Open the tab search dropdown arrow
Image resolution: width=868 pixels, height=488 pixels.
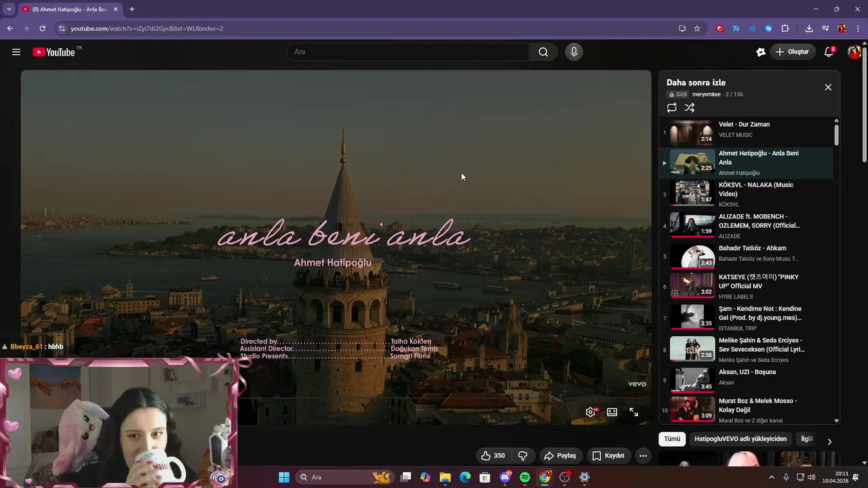point(9,9)
